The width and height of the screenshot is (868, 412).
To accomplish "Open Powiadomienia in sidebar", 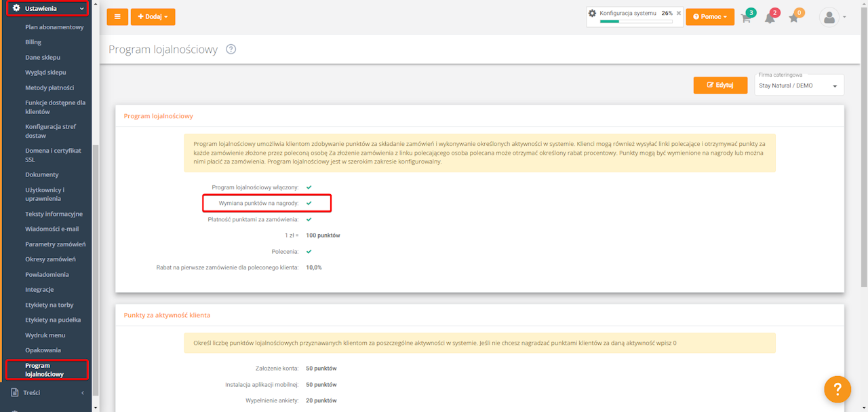I will [x=47, y=275].
